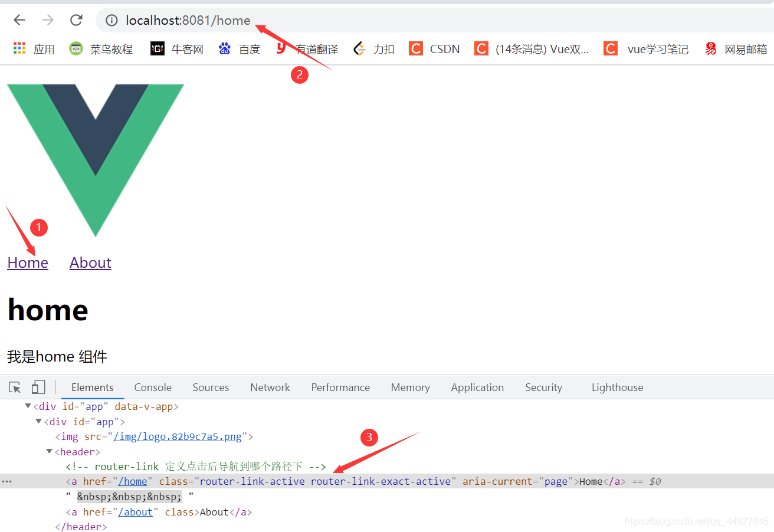Screen dimensions: 774x532
Task: Click the browser forward arrow
Action: click(48, 20)
